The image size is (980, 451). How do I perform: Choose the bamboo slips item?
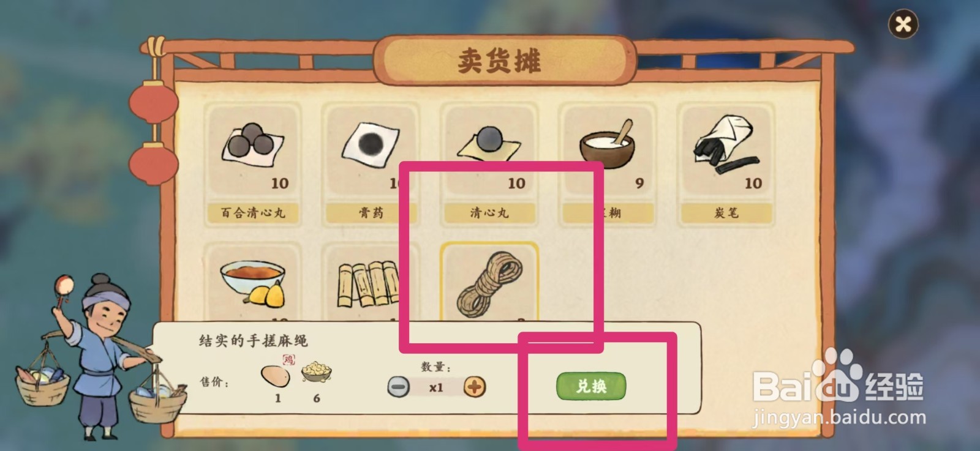[371, 282]
